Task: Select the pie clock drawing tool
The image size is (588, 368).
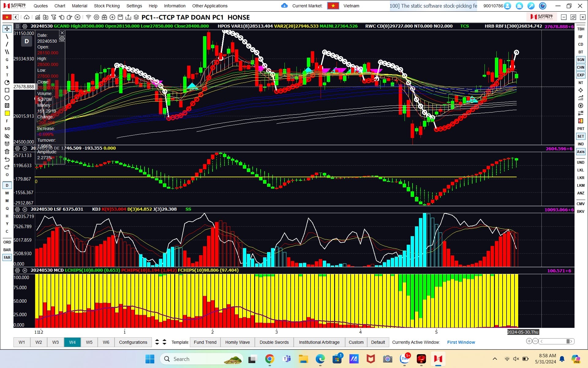Action: 7,82
